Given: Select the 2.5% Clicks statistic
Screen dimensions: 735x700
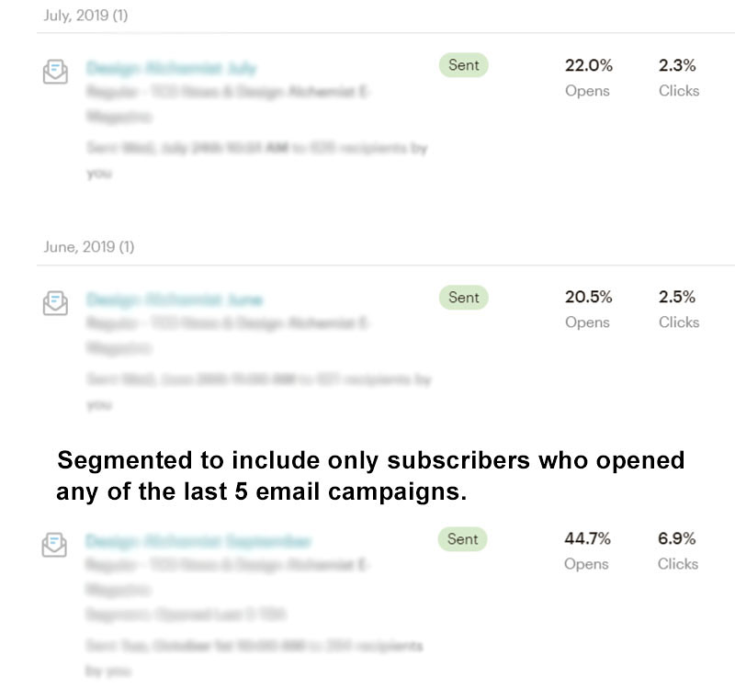Looking at the screenshot, I should (679, 310).
